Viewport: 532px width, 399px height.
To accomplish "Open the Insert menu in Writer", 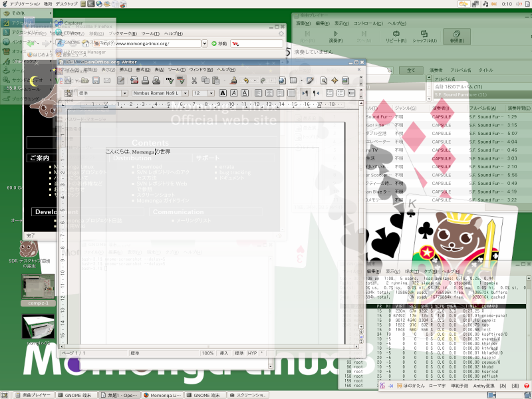I will [126, 70].
